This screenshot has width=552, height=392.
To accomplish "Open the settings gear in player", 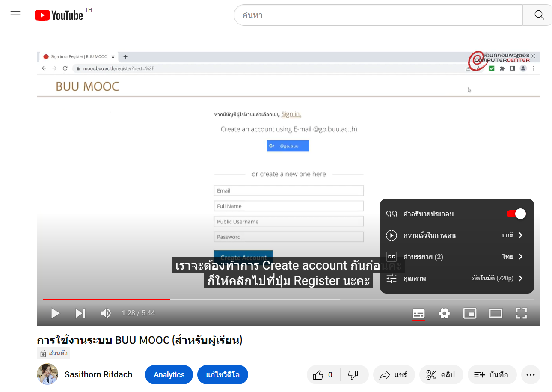I will point(444,313).
